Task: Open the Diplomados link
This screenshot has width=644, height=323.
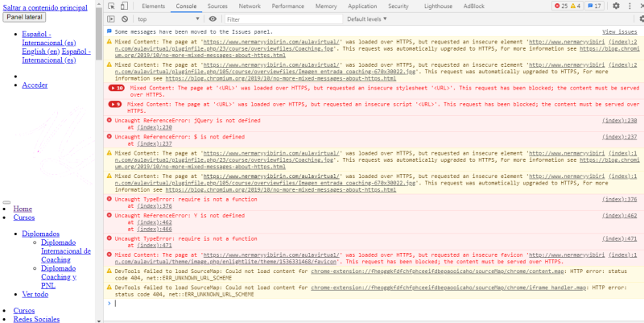Action: point(41,234)
